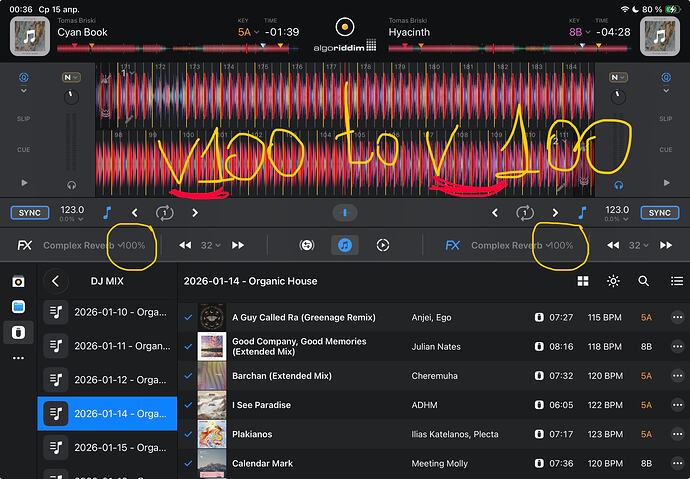Open Files source in sidebar
The image size is (690, 479).
tap(18, 307)
